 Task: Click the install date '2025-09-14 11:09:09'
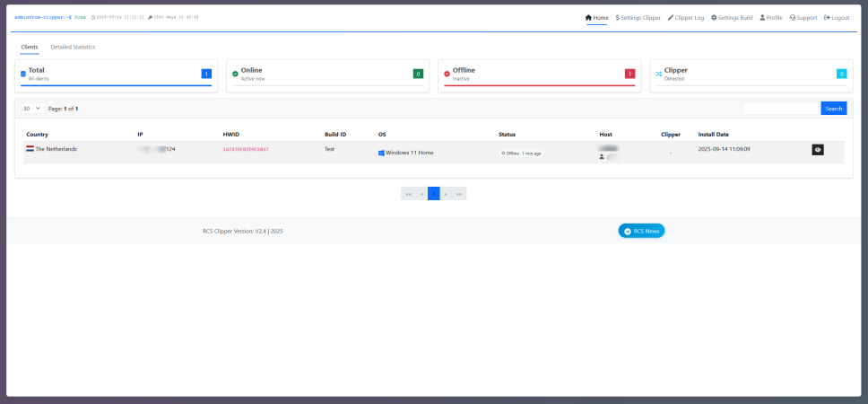point(724,149)
